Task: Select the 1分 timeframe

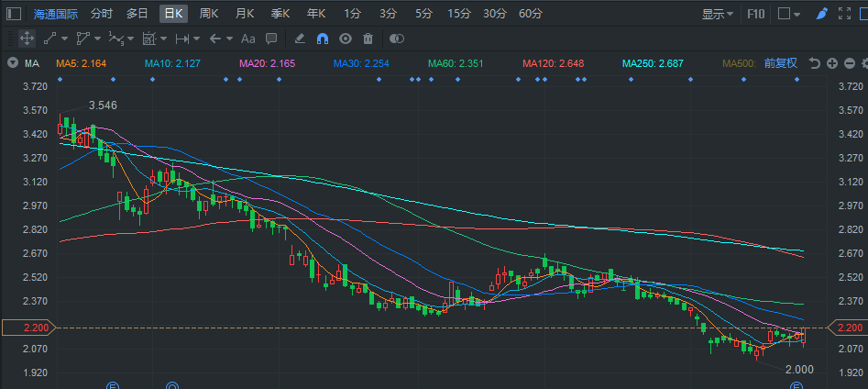Action: [351, 14]
